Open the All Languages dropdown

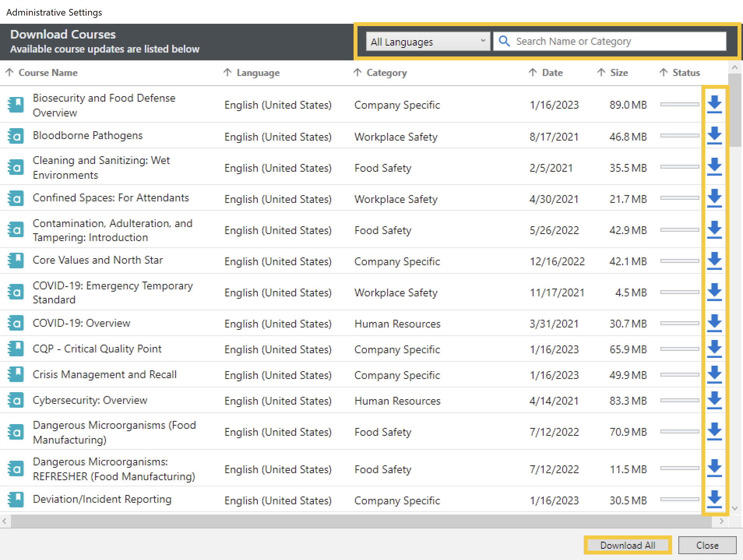click(428, 41)
